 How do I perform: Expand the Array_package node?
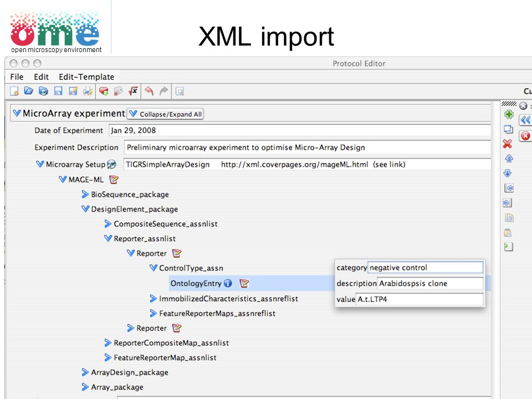(85, 387)
